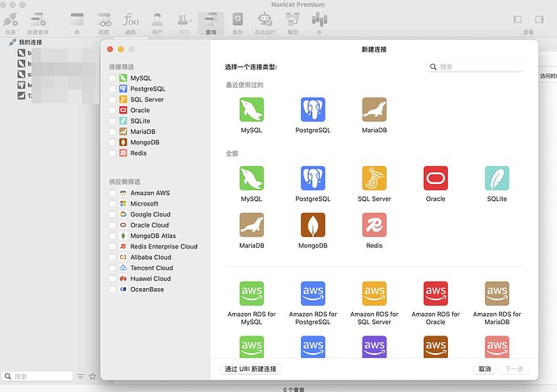Viewport: 557px width, 392px height.
Task: Click the star favorites icon in sidebar
Action: (92, 377)
